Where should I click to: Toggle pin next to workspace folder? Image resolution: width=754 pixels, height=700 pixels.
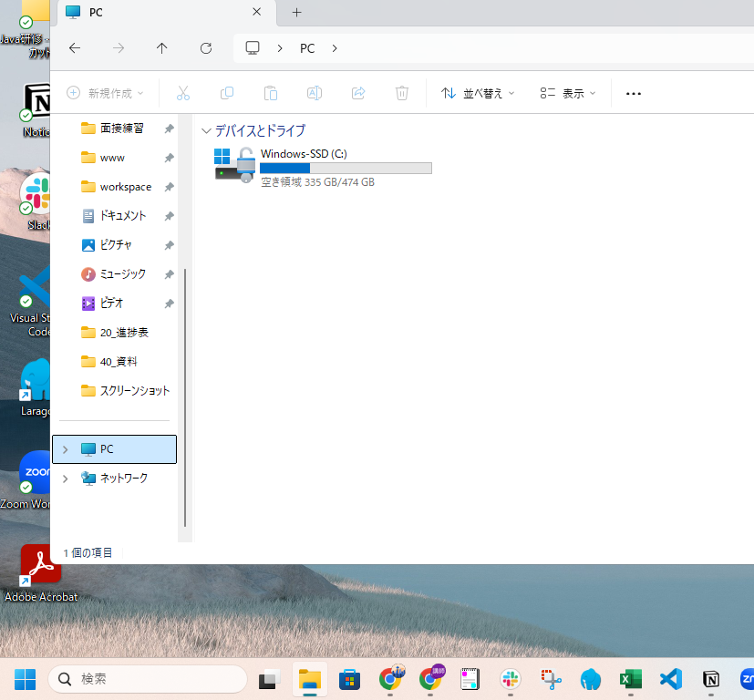click(169, 187)
